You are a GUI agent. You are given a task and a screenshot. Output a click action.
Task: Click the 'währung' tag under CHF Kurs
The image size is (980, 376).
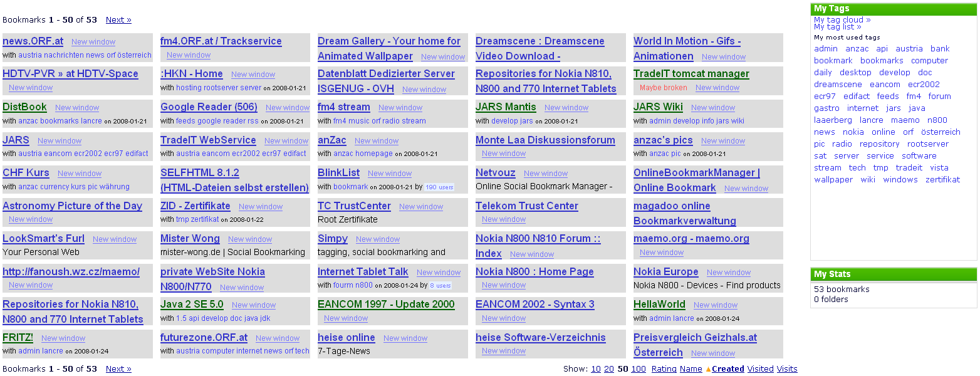click(x=114, y=187)
